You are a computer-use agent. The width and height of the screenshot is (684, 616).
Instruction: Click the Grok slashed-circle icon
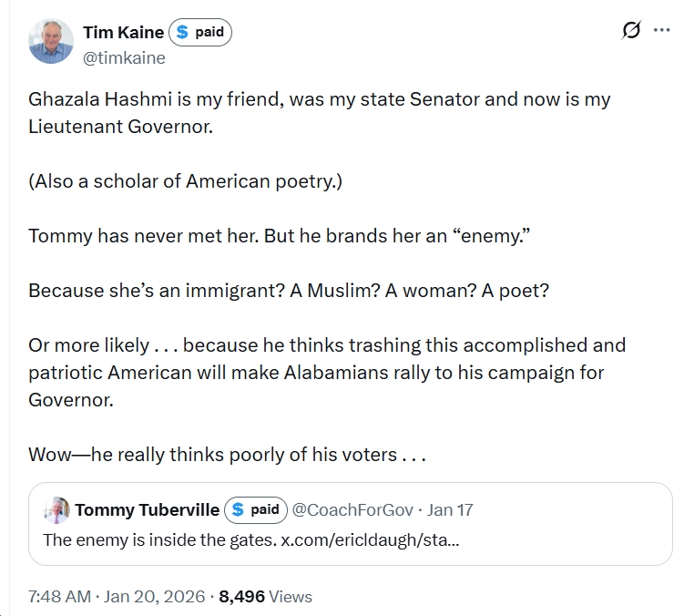coord(630,31)
